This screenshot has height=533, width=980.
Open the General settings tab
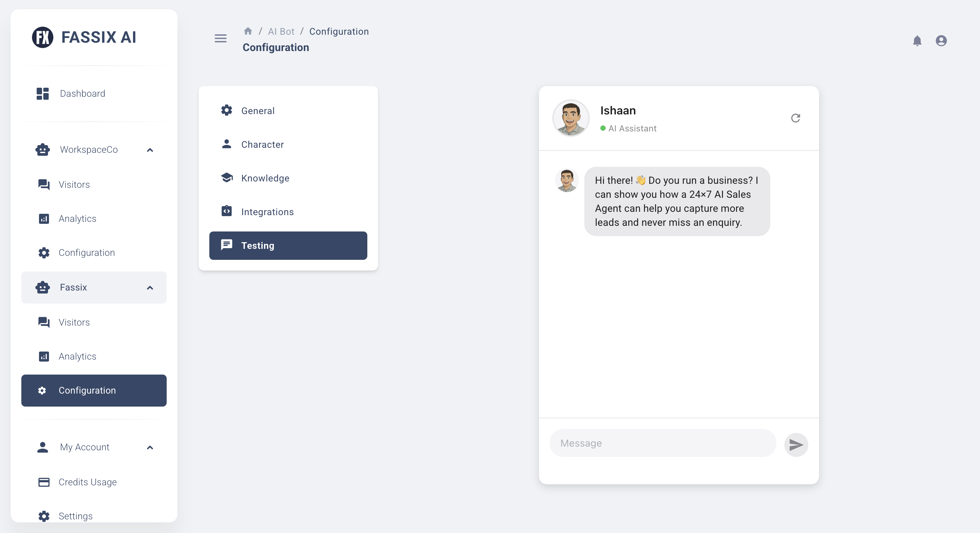pos(258,111)
